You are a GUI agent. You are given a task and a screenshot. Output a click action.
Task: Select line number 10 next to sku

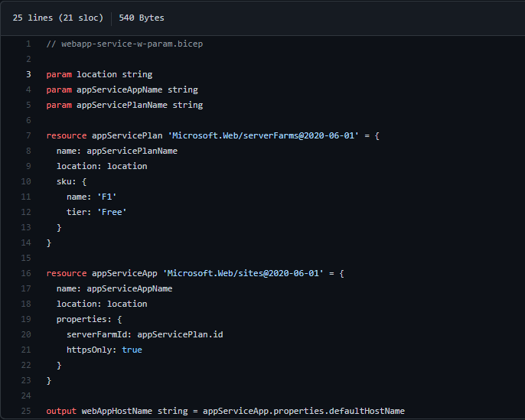tap(27, 181)
